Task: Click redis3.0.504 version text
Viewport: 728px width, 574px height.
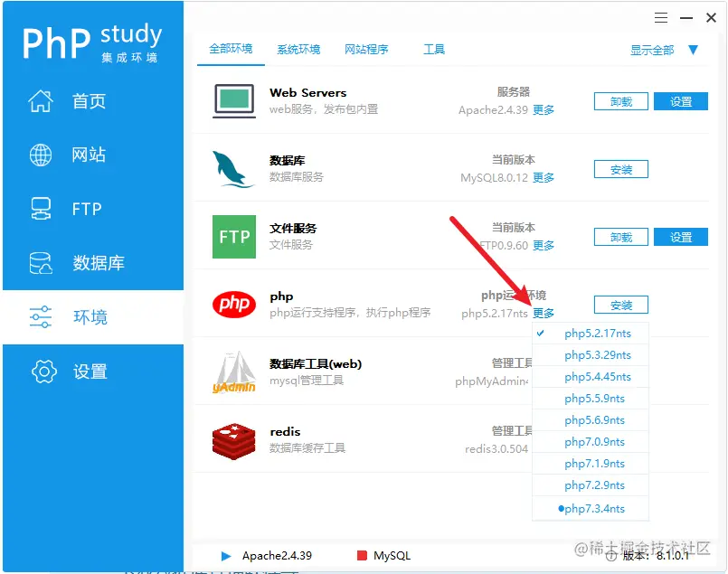Action: pos(496,448)
